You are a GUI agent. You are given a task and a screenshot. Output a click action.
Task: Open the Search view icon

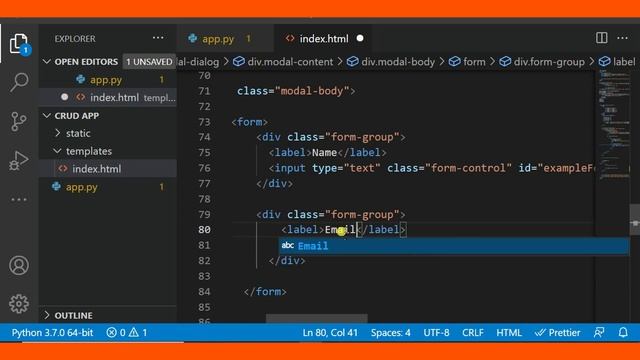tap(19, 82)
